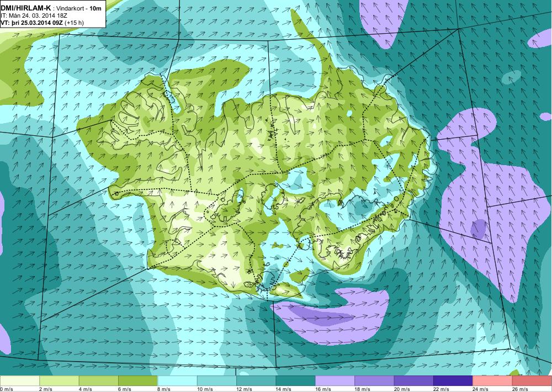
Task: Click the "0 m/s" legend label
Action: (x=6, y=389)
